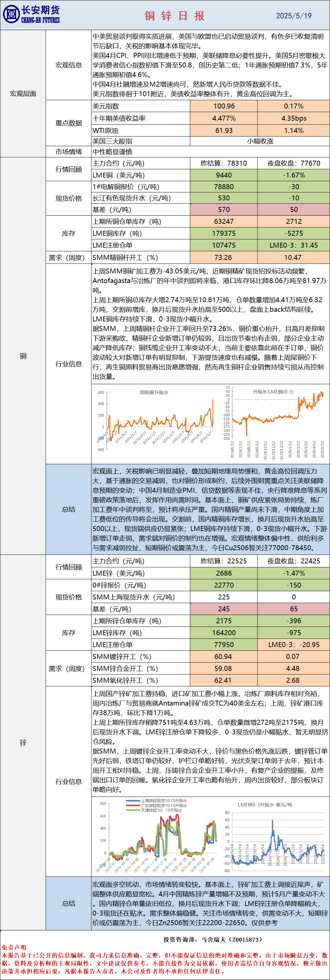Select the LME0-3：-20.95 cell

tap(294, 644)
